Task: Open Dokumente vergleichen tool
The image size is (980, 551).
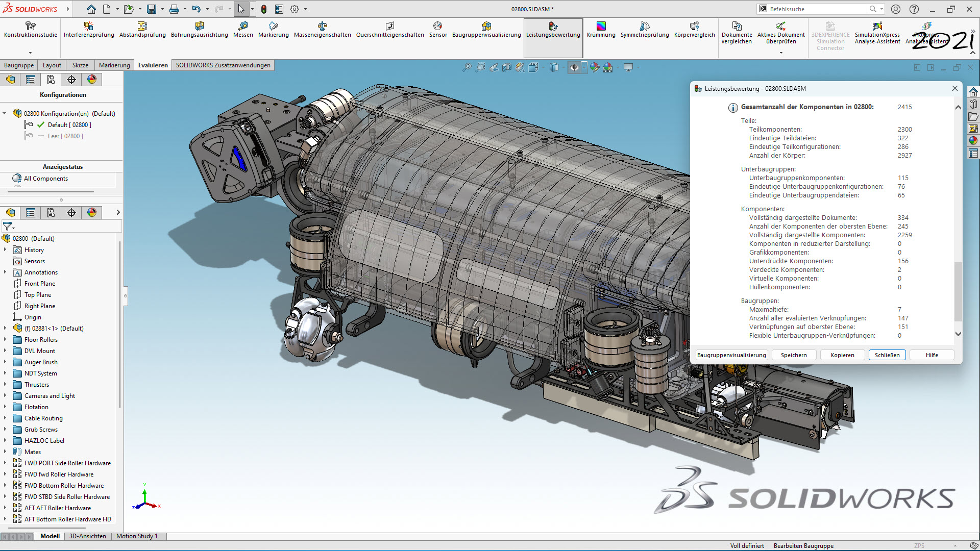Action: pyautogui.click(x=737, y=33)
